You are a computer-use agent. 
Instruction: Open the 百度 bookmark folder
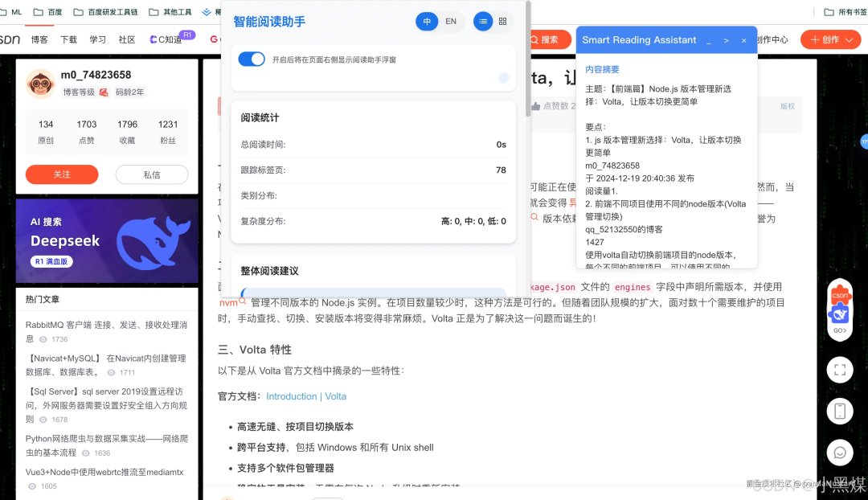coord(47,11)
